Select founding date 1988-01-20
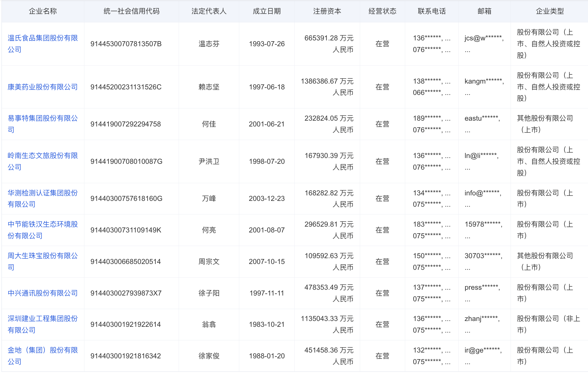This screenshot has width=588, height=373. [267, 356]
